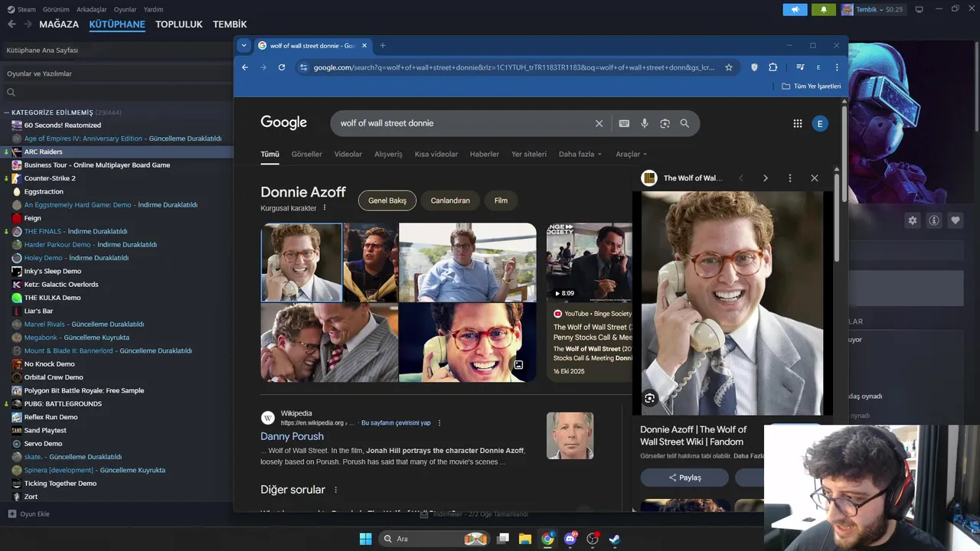980x551 pixels.
Task: Open Discord from the taskbar
Action: coord(570,539)
